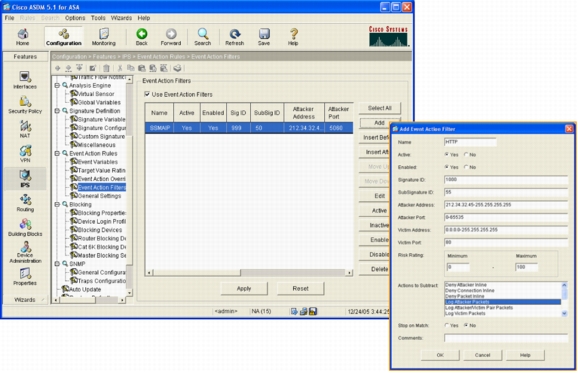
Task: Open the Monitoring view
Action: point(104,37)
